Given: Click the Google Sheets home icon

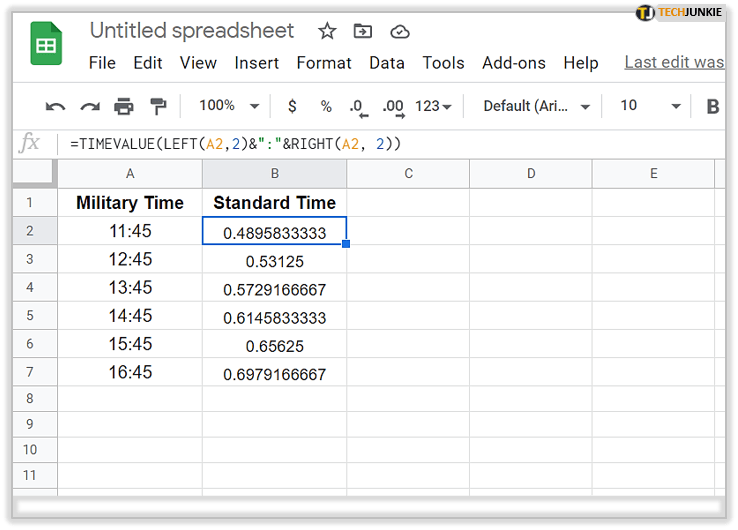Looking at the screenshot, I should pyautogui.click(x=46, y=46).
